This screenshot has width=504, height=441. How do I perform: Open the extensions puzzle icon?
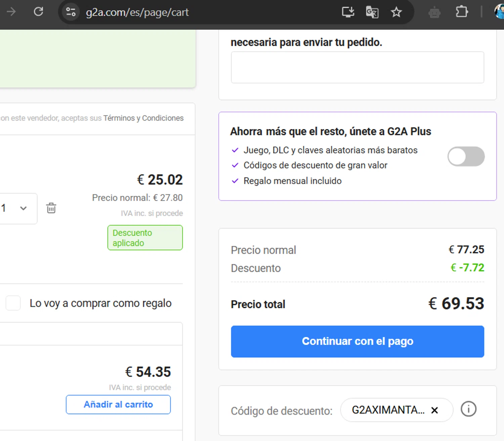[462, 12]
